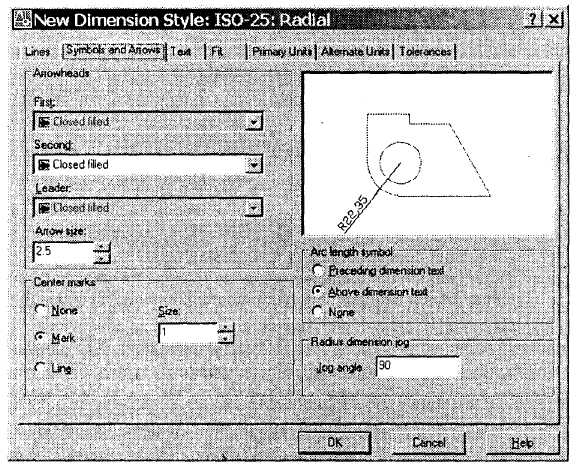This screenshot has width=582, height=466.
Task: Click the Jog angle input field
Action: point(418,366)
